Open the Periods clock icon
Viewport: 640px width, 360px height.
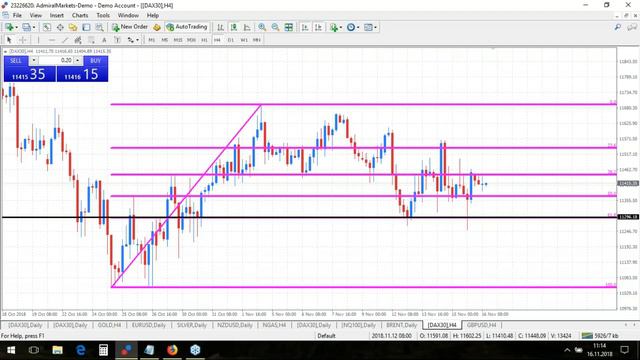[351, 27]
